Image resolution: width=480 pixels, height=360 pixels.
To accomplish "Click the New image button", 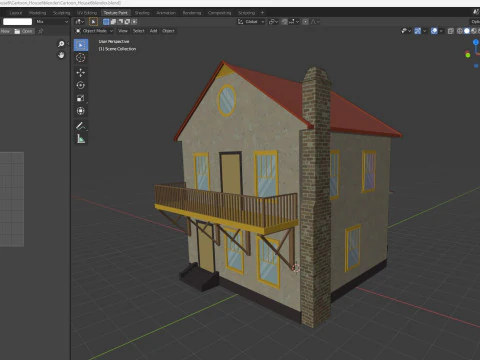I will (6, 31).
